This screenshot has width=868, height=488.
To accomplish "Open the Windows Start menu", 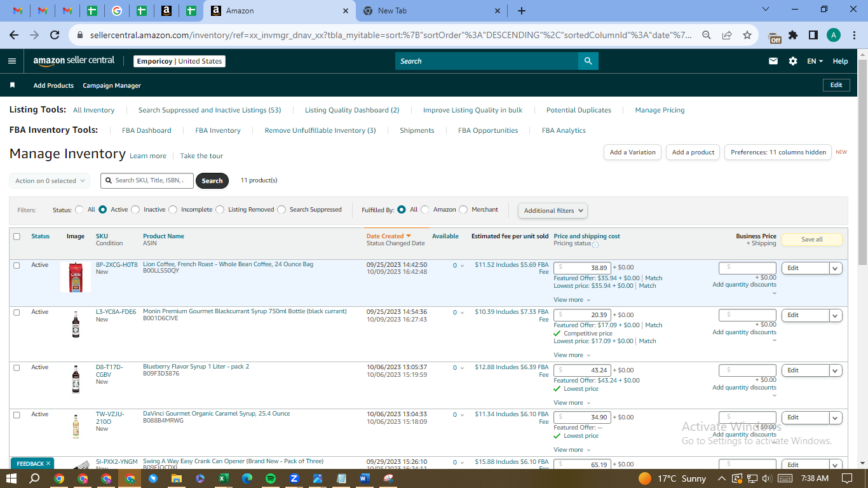I will 11,478.
